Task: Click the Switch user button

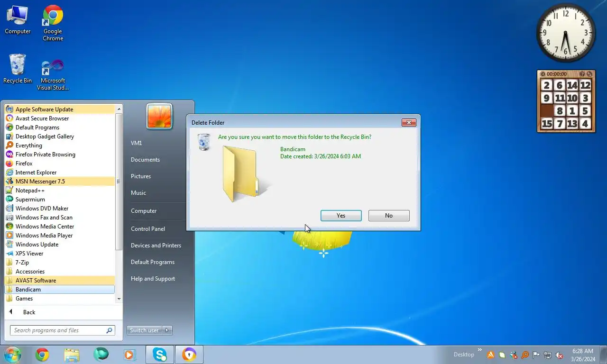Action: 144,330
